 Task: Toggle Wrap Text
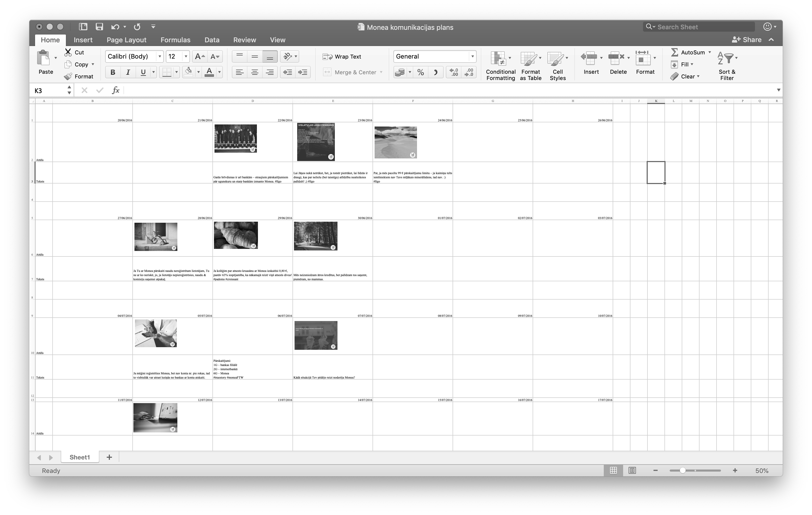point(342,57)
